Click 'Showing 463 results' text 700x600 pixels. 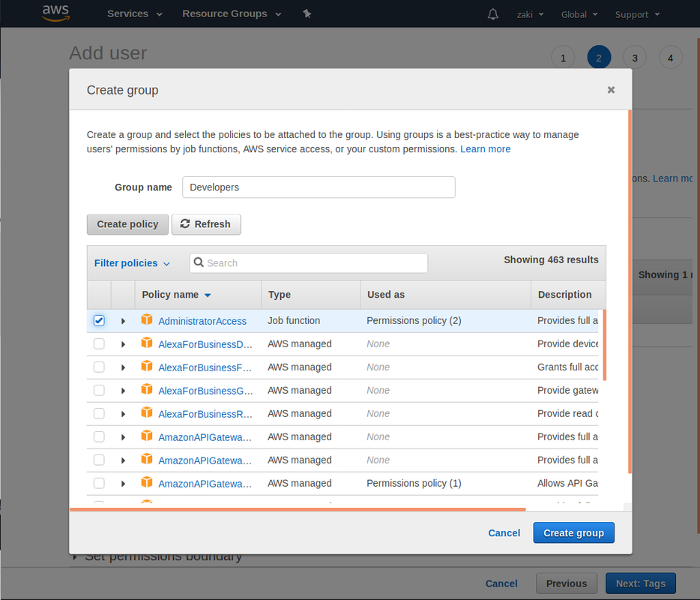[551, 259]
